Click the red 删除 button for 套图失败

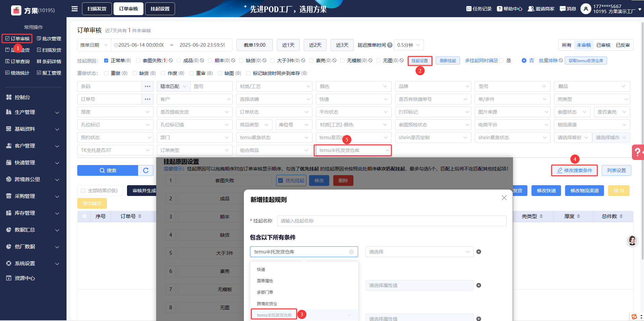pos(343,180)
